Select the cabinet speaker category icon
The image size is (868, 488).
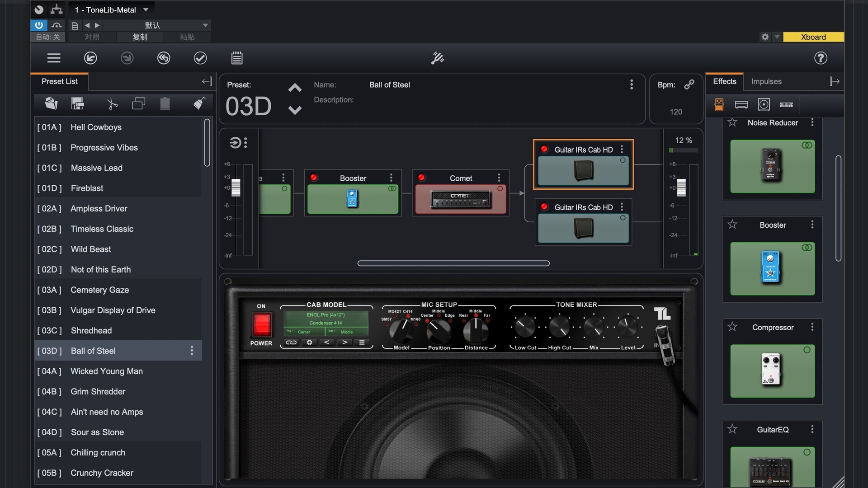coord(764,104)
